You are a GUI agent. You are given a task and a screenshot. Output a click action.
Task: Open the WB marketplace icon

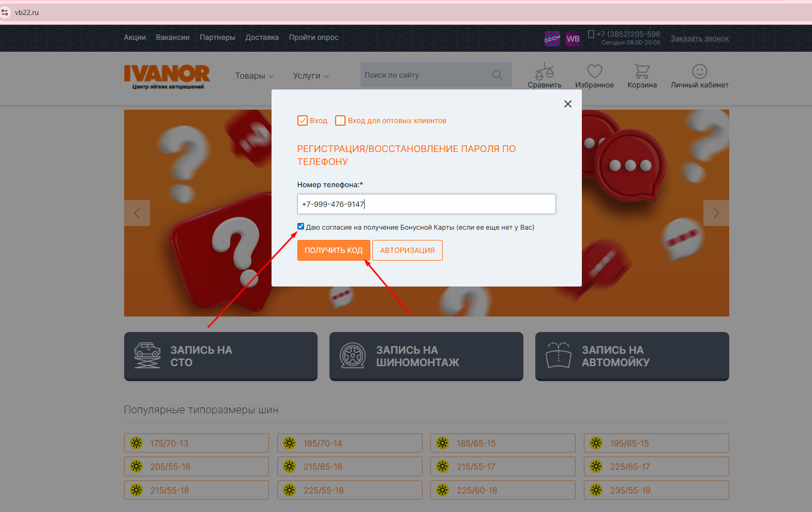pos(573,39)
